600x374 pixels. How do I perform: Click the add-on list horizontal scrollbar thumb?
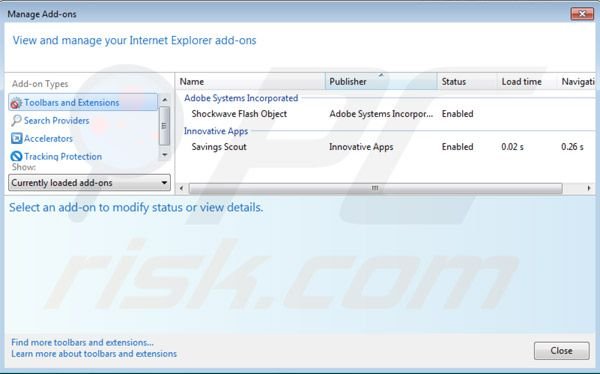(375, 188)
